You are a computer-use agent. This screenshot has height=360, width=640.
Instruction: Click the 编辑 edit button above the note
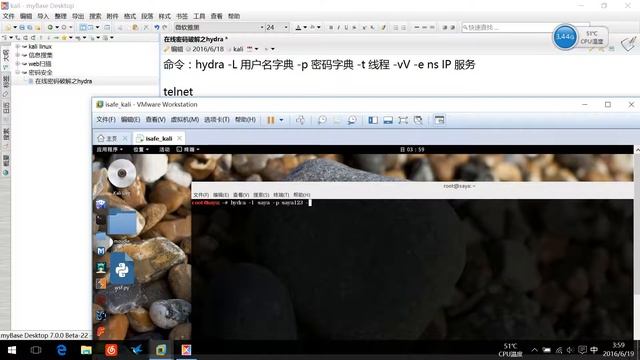(x=173, y=49)
